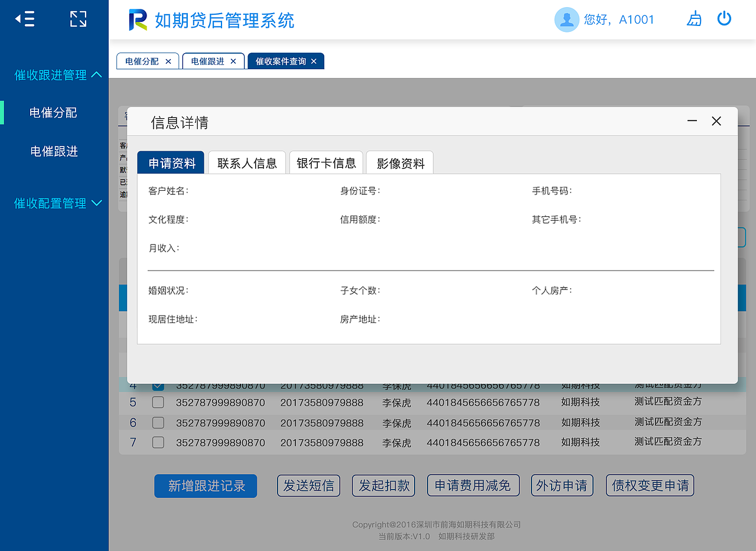Close the 电催分配 tab with its X

(168, 61)
